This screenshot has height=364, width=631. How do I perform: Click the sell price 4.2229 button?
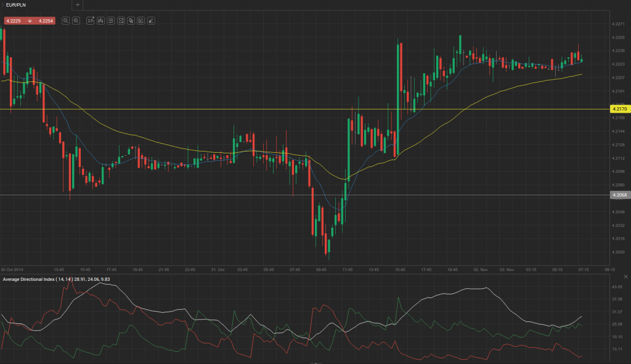click(12, 20)
